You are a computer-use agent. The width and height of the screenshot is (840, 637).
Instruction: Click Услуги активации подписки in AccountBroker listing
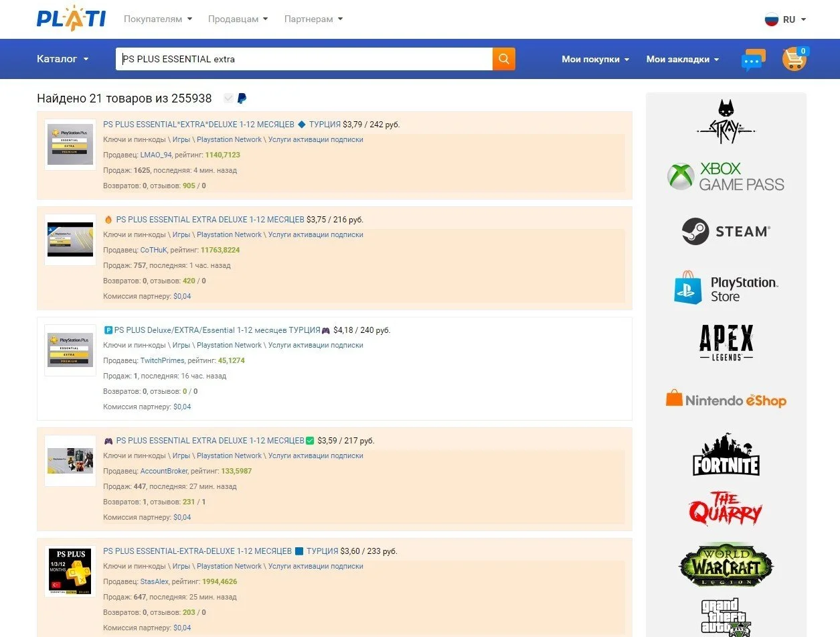[x=316, y=455]
